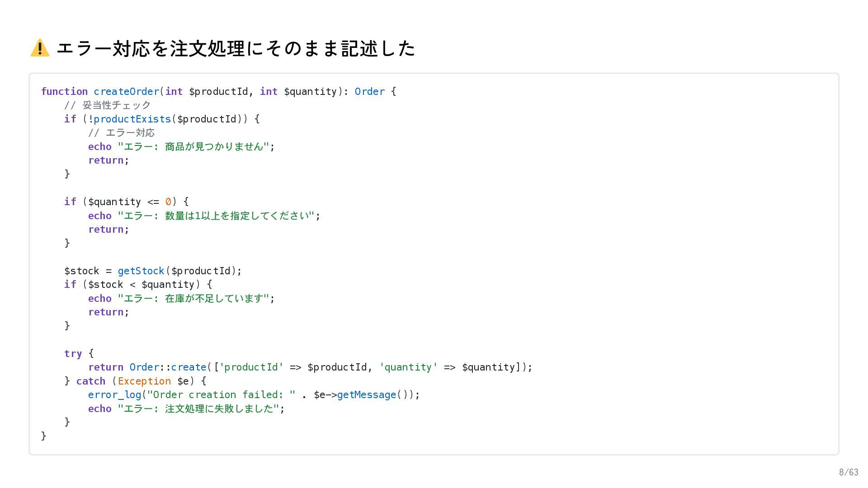Click the getMessage method call

point(366,394)
